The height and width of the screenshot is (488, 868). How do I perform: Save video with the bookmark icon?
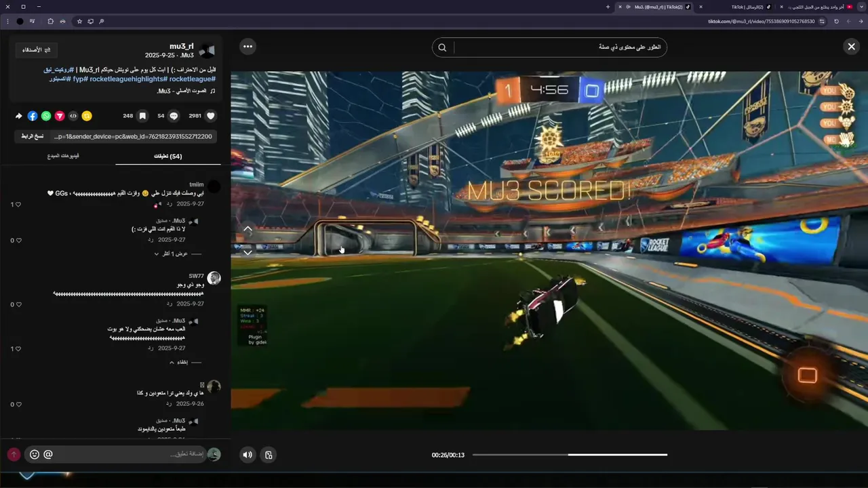click(142, 116)
